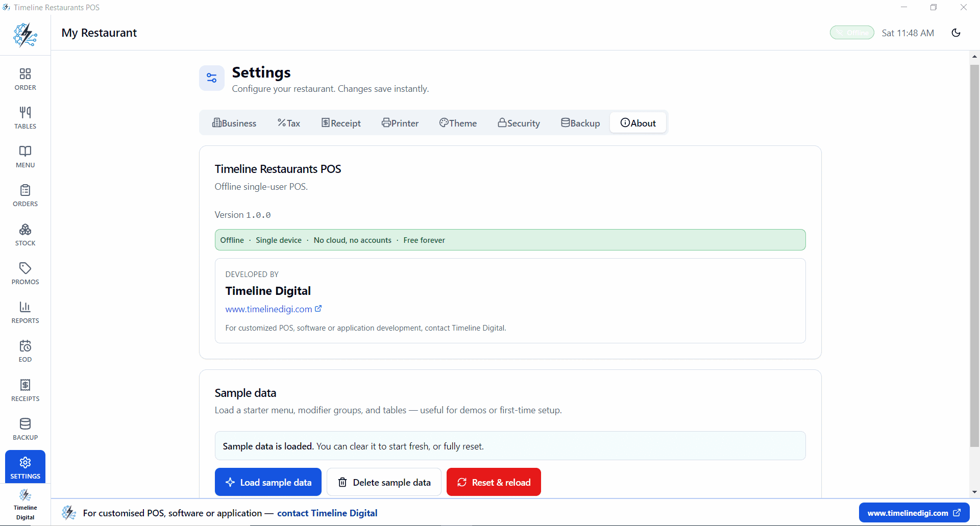Click the page vertical scrollbar
Screen dimensions: 980x526
point(974,255)
